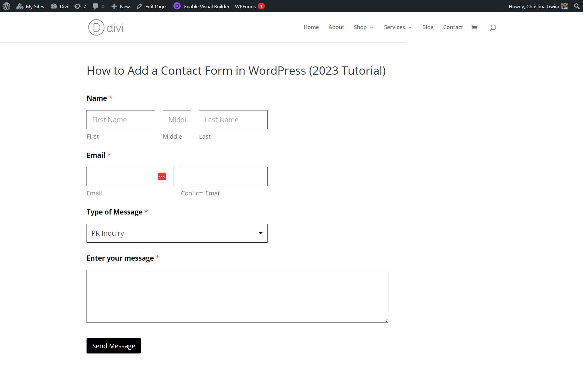Click the Send Message submit button
Viewport: 583px width, 392px height.
pos(113,346)
